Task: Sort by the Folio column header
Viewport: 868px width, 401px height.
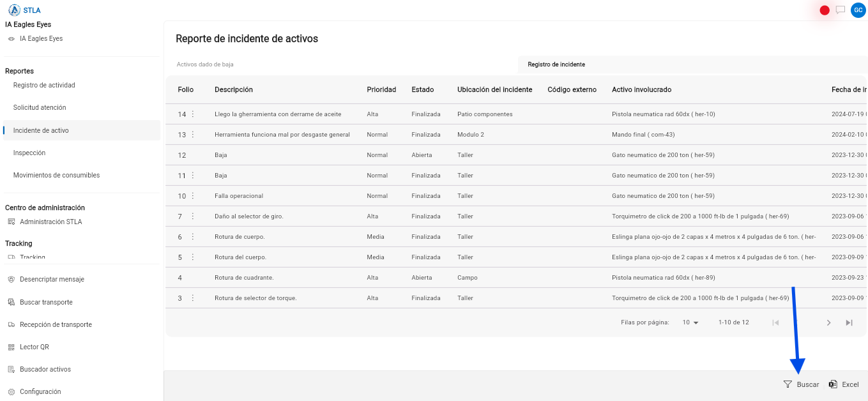Action: click(x=185, y=89)
